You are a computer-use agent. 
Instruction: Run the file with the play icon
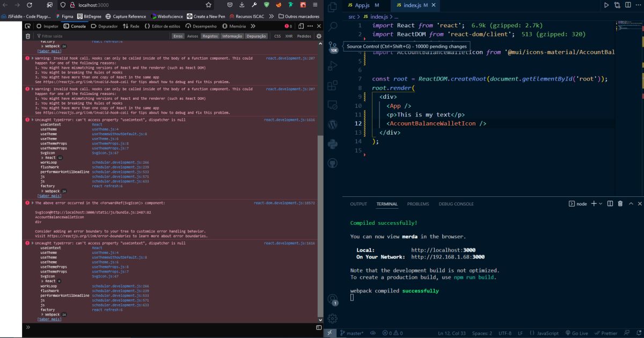click(606, 5)
